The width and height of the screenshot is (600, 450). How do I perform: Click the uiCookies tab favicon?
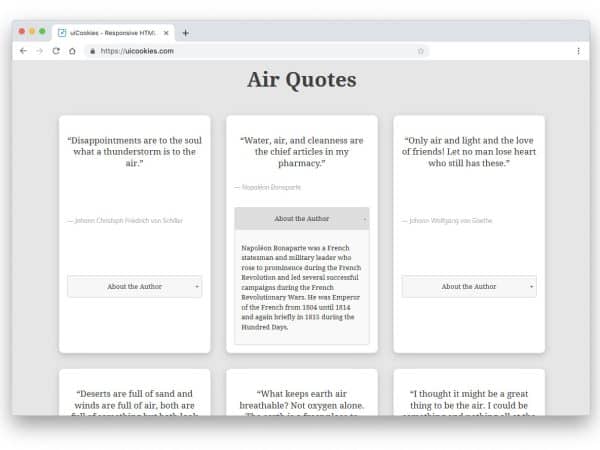62,33
